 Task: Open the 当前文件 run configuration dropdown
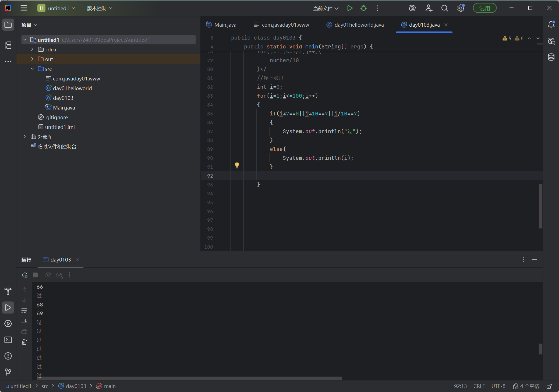pos(326,8)
